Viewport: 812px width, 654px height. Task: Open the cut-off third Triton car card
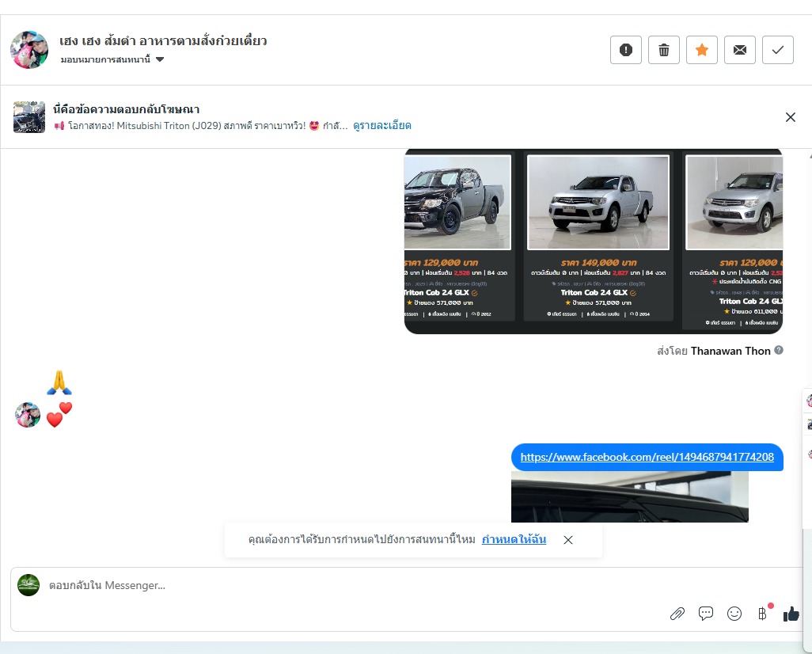coord(732,241)
